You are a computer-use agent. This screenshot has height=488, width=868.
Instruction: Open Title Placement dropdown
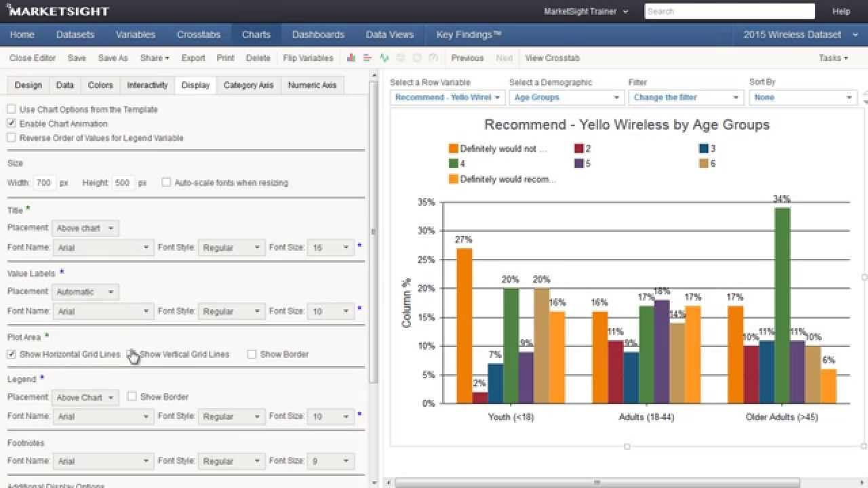point(85,228)
